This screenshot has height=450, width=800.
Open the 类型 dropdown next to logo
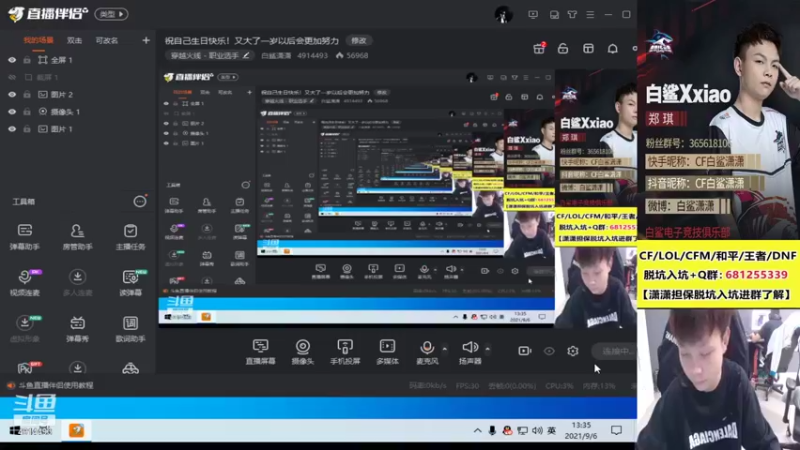coord(111,14)
